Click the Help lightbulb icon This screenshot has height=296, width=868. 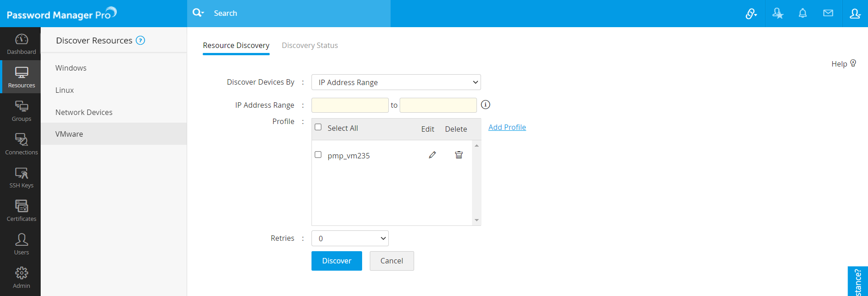pos(853,63)
